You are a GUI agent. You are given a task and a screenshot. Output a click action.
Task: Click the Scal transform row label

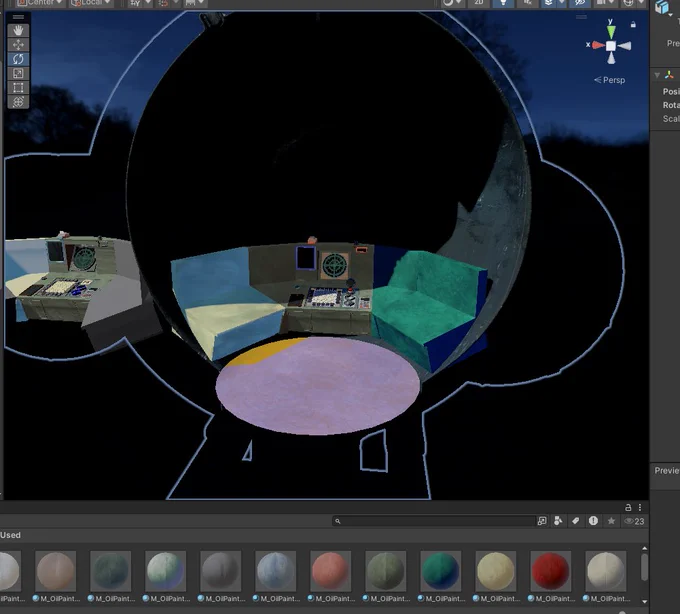click(670, 119)
